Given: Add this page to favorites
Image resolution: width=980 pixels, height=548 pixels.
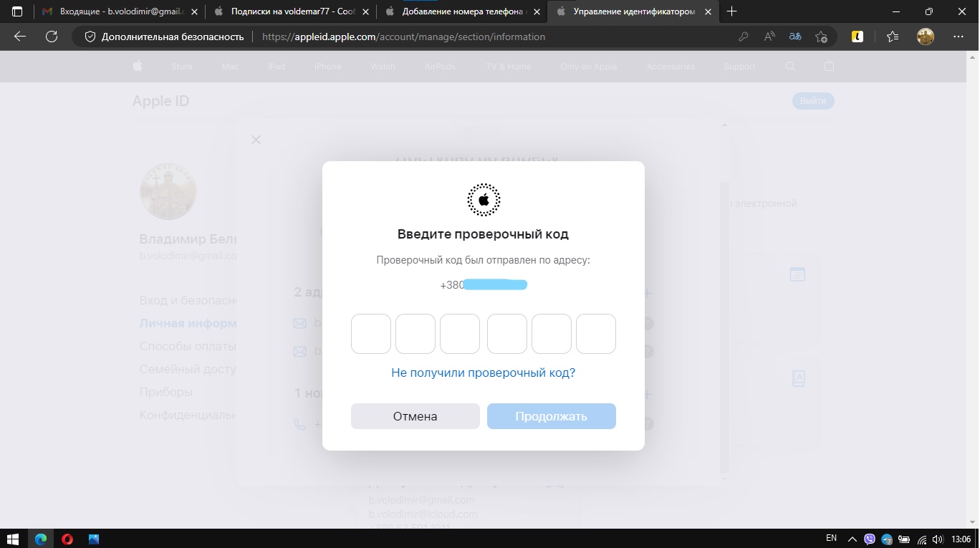Looking at the screenshot, I should tap(821, 37).
